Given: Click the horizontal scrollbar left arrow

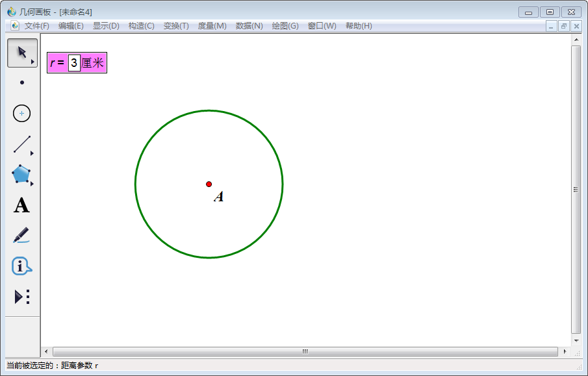Looking at the screenshot, I should tap(46, 351).
